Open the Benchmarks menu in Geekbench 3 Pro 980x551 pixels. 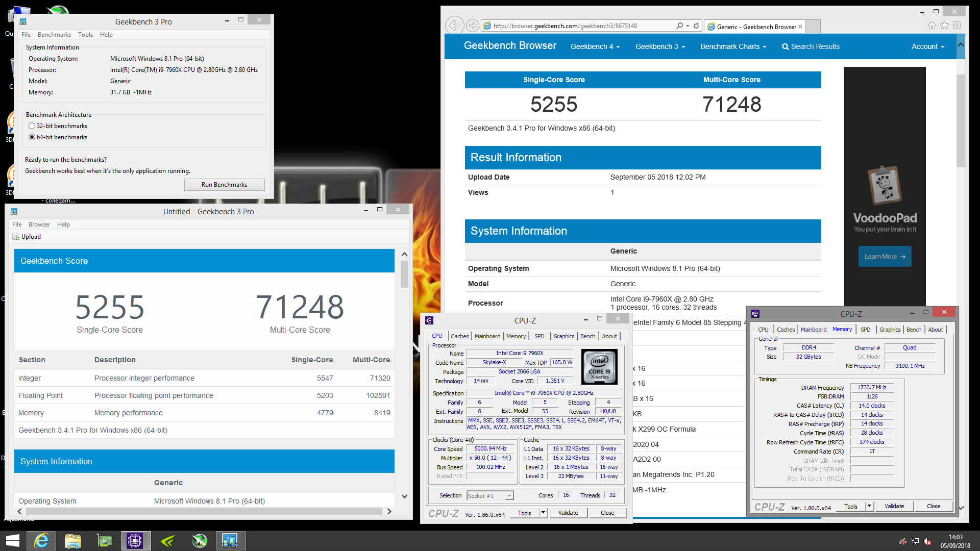coord(54,35)
